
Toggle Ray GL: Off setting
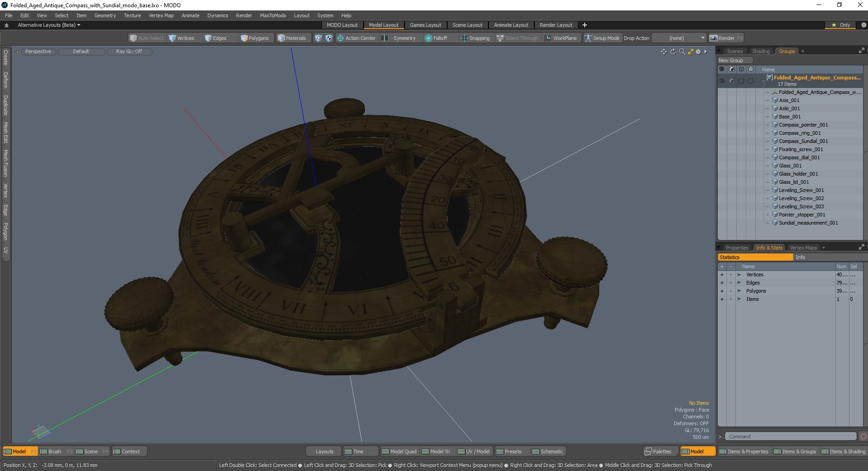[129, 52]
